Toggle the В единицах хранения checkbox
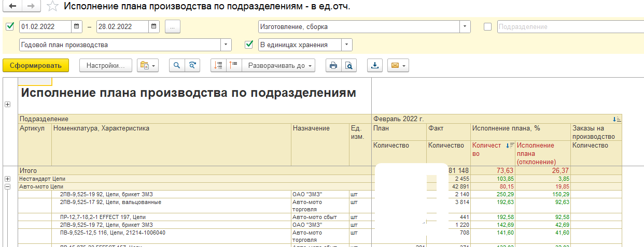Screen dimensions: 644x247 point(249,45)
